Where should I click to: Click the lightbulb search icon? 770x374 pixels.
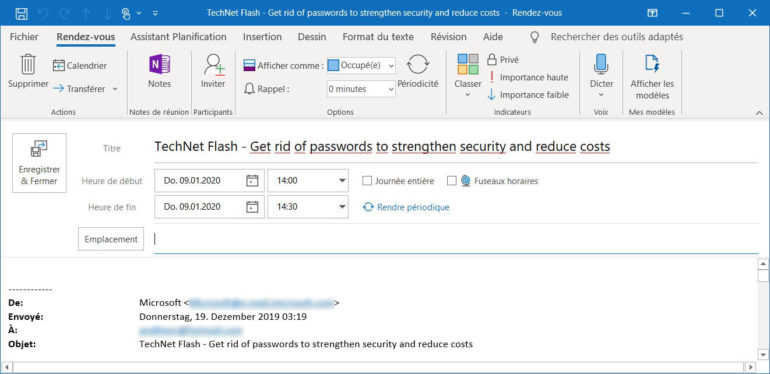[x=535, y=37]
